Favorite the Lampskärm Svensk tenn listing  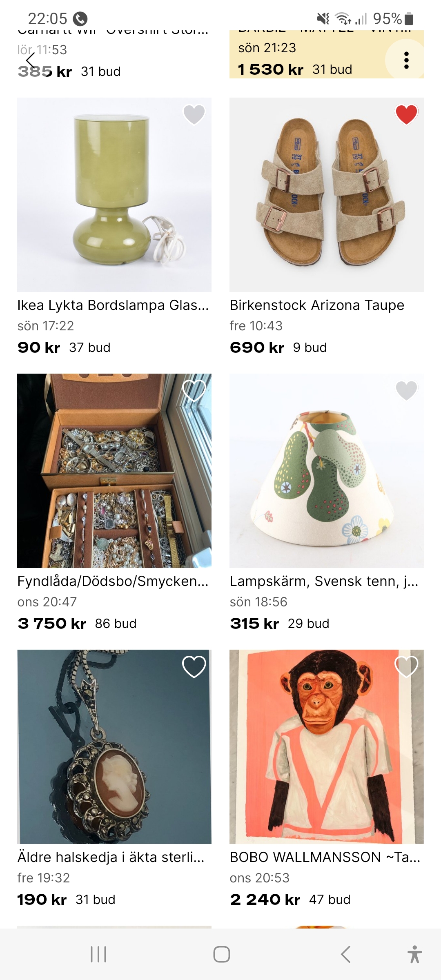click(406, 390)
